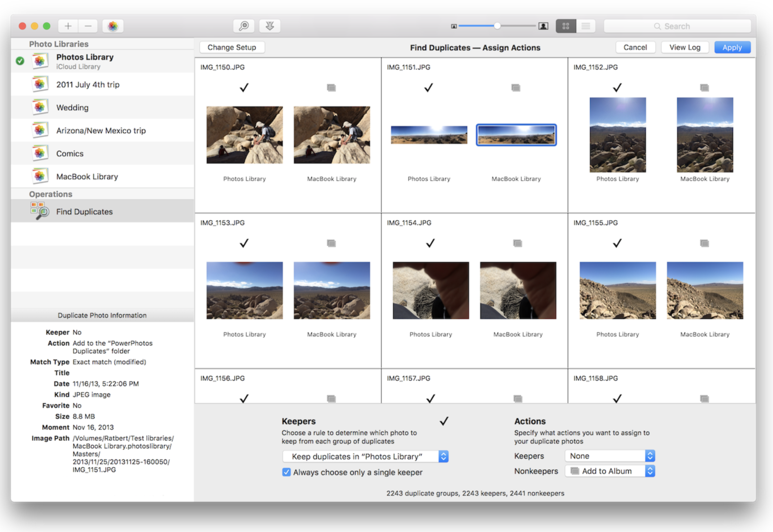Switch to grid view mode

pos(566,26)
